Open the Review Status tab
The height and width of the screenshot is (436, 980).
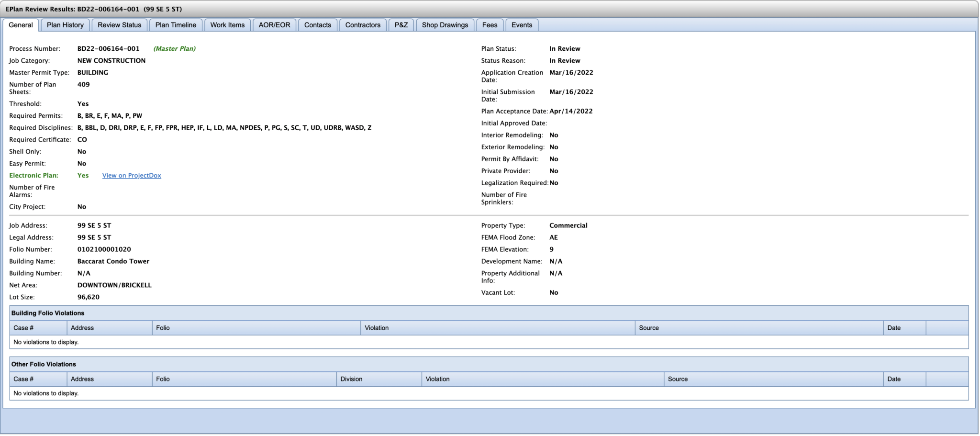coord(119,25)
